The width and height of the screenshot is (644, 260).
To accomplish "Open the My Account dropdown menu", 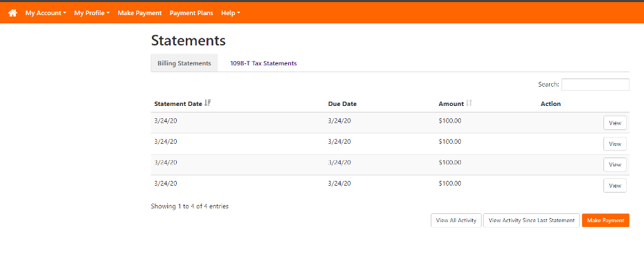I will point(46,13).
